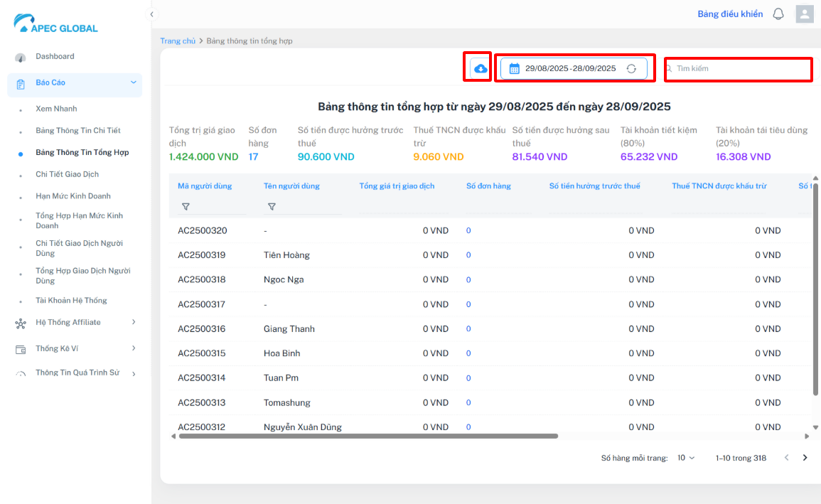Collapse the Báo Cáo menu section

pos(133,83)
